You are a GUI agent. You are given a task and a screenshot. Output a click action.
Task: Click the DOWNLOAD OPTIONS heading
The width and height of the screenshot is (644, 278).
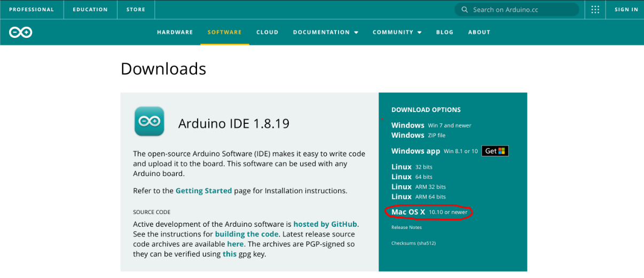[x=426, y=109]
